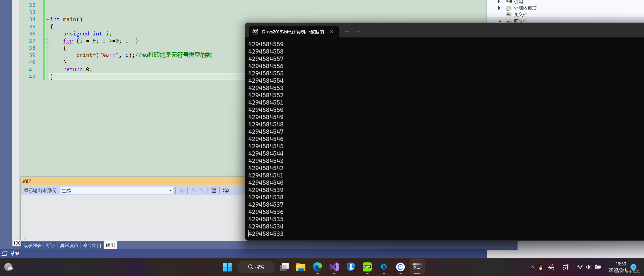
Task: Select the D:\vs2019\bit terminal tab
Action: tap(293, 32)
